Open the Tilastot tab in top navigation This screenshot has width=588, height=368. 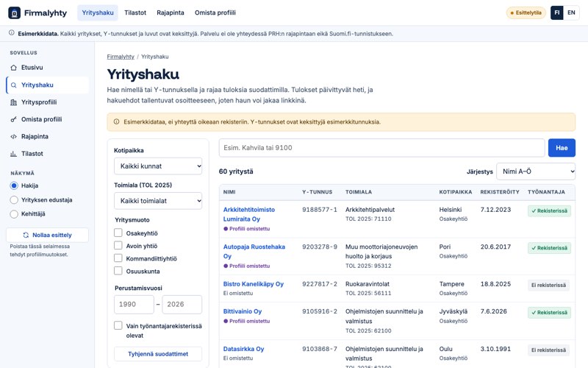coord(135,13)
